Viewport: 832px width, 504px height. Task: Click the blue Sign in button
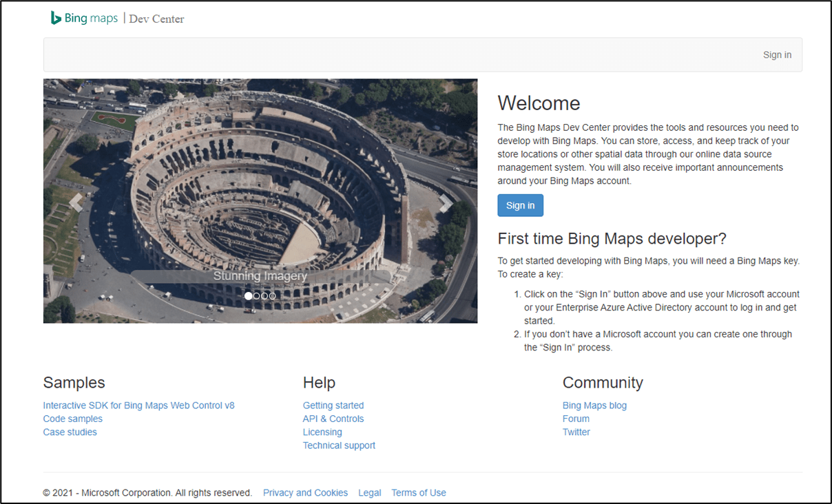521,205
